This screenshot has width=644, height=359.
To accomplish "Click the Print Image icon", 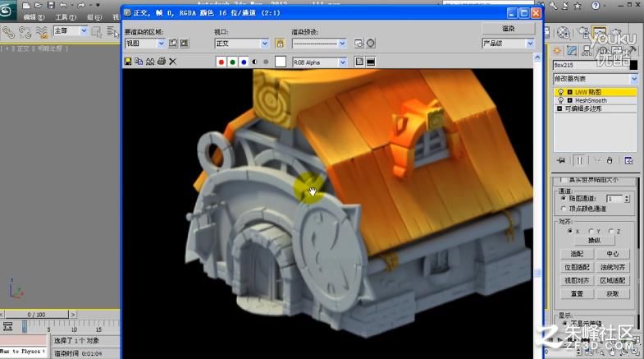I will click(162, 62).
